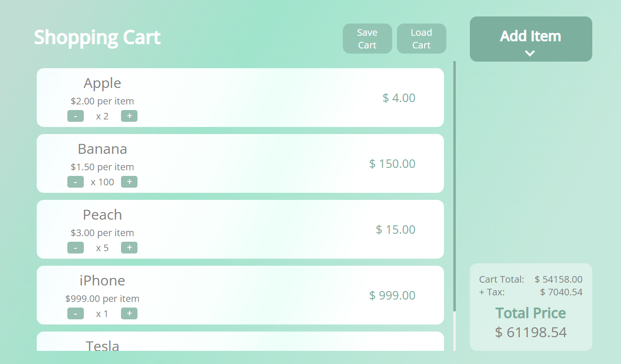Click the Shopping Cart title
Viewport: 621px width, 364px height.
coord(97,38)
